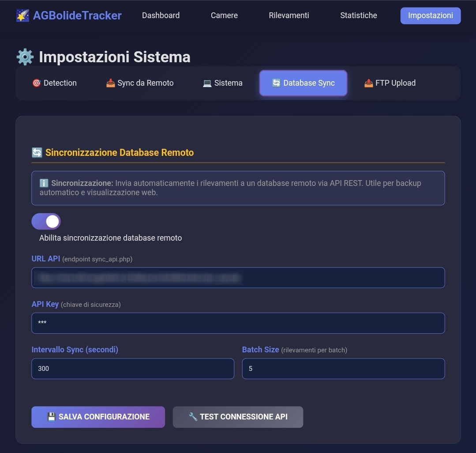
Task: Click 'Abilita sincronizzazione database remoto' label
Action: (x=110, y=238)
